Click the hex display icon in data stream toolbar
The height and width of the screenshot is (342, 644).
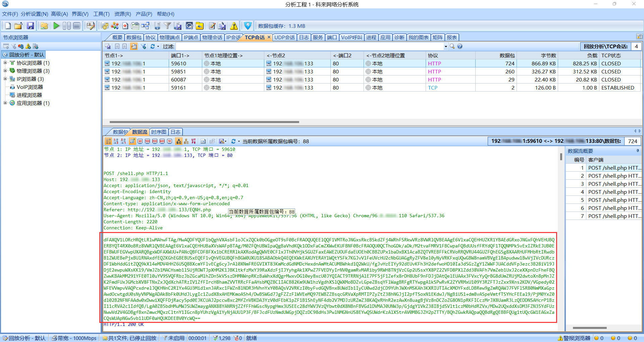203,141
